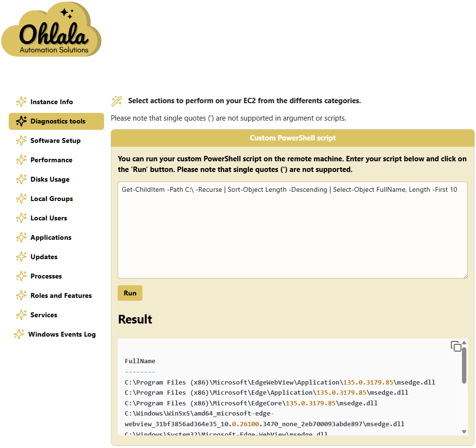The width and height of the screenshot is (476, 448).
Task: Open the Services page
Action: tap(44, 315)
